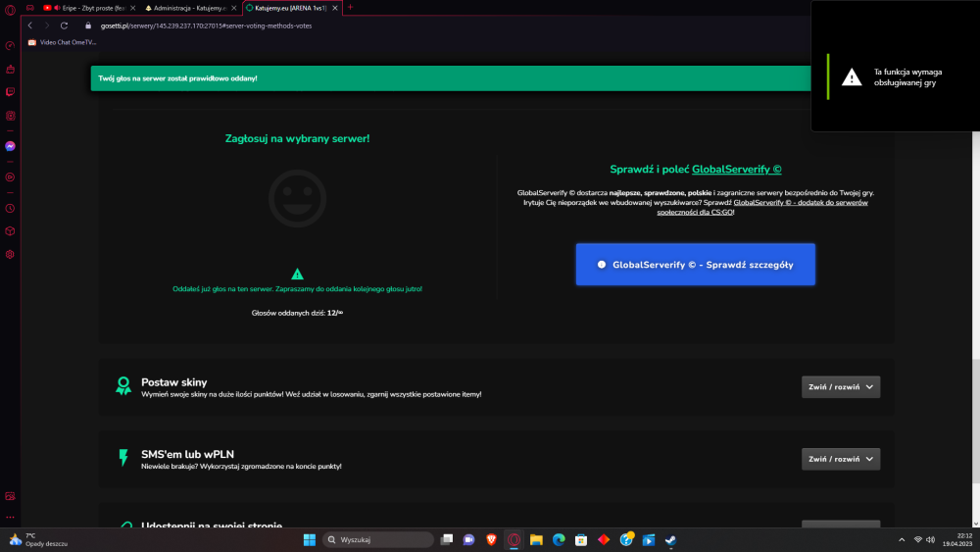Open Twitch panel in Opera sidebar

(x=10, y=92)
